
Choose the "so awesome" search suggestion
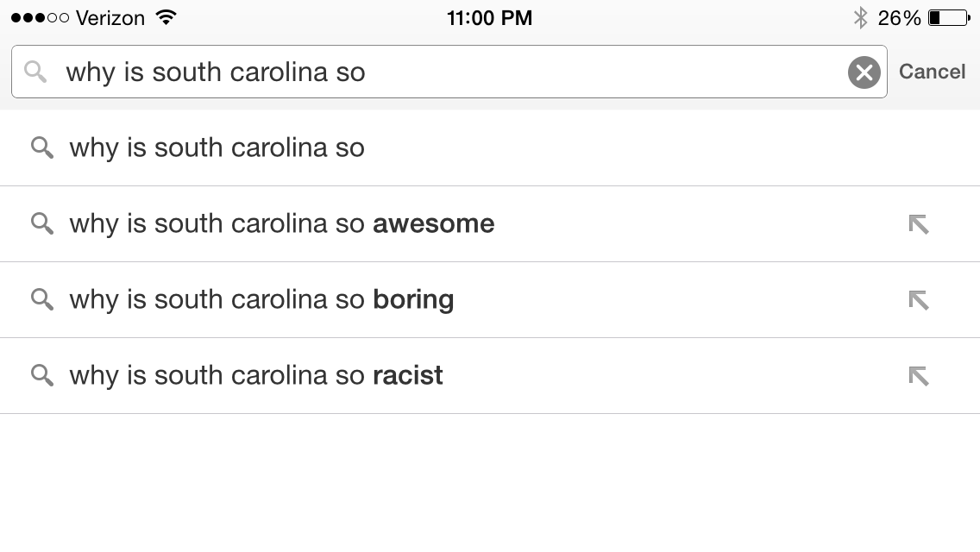pyautogui.click(x=281, y=223)
